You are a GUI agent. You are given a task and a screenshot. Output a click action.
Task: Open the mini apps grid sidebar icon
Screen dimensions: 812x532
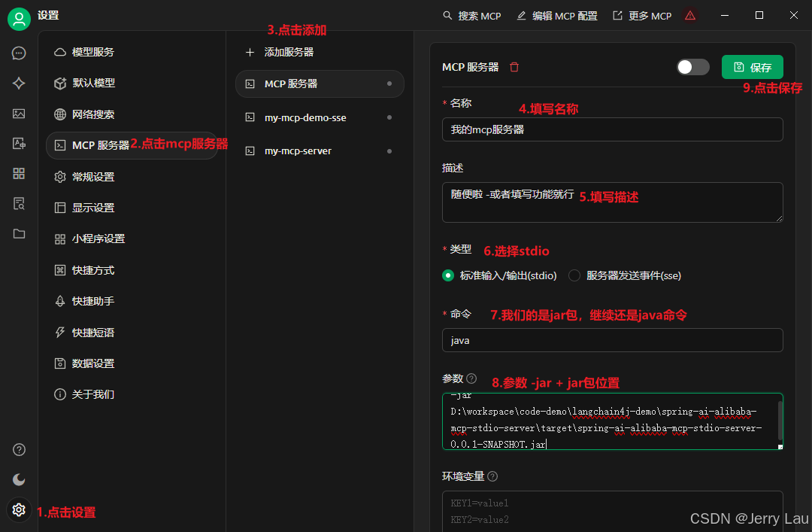(x=19, y=173)
